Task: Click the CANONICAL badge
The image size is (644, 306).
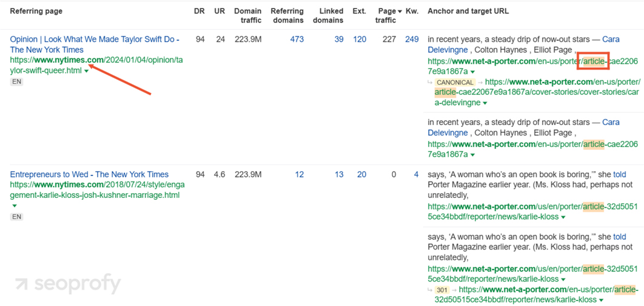Action: point(455,82)
